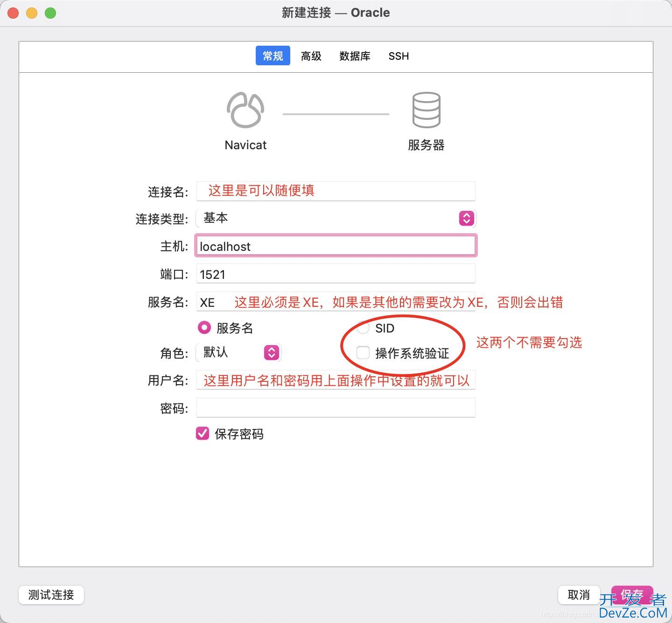Open the 角色 dropdown set to 默认
Viewport: 672px width, 623px height.
(238, 352)
